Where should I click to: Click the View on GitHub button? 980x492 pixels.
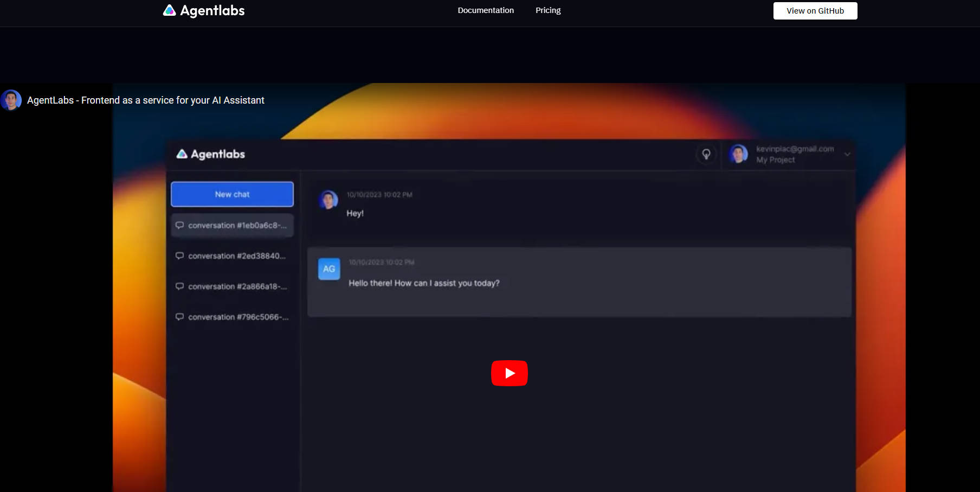(x=815, y=10)
